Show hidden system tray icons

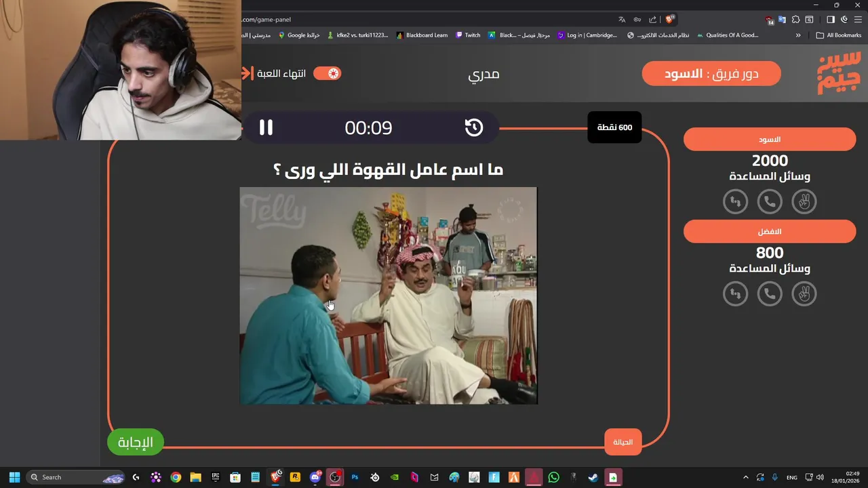(746, 477)
